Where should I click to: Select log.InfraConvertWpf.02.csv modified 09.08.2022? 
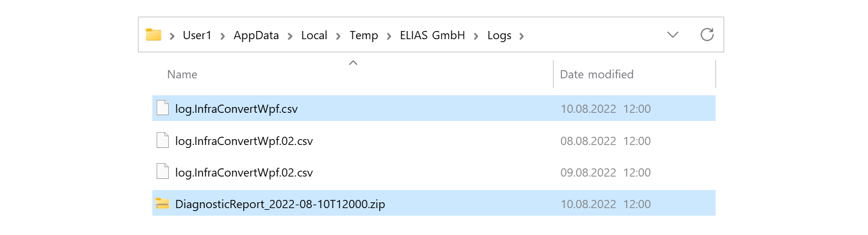244,172
